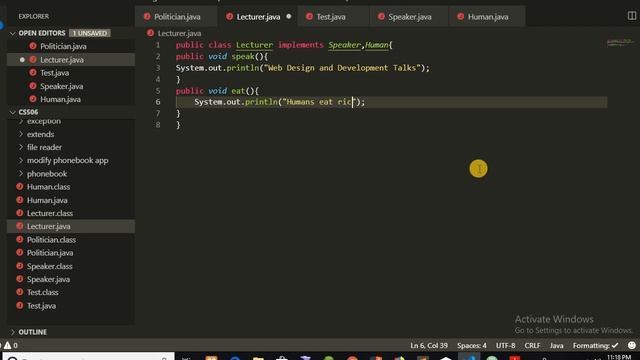The height and width of the screenshot is (360, 640).
Task: Open problems via warning icon in status bar
Action: pyautogui.click(x=8, y=345)
